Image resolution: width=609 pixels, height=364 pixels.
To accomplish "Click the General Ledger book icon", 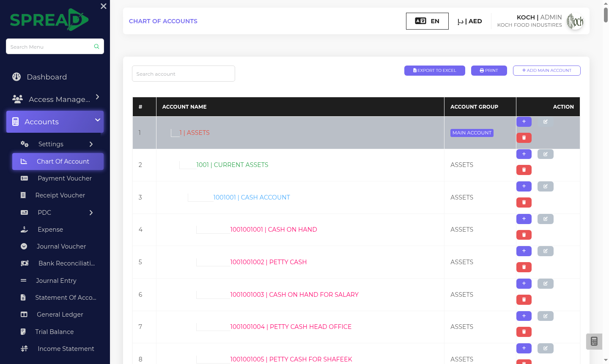I will (x=24, y=315).
